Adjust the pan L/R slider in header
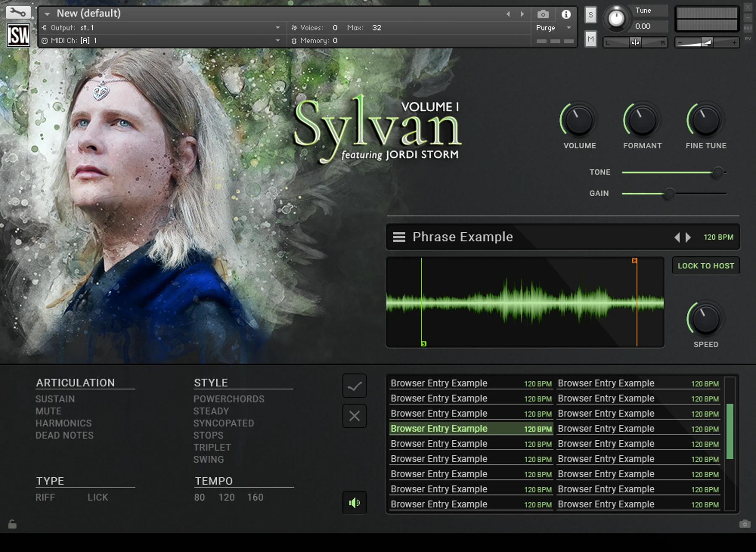 (x=635, y=42)
